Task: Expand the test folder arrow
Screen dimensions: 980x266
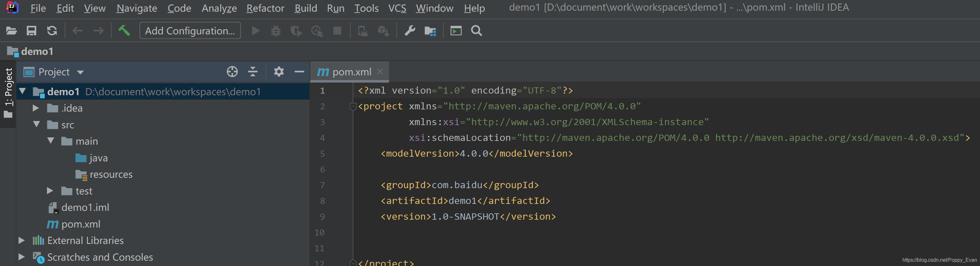Action: [50, 191]
